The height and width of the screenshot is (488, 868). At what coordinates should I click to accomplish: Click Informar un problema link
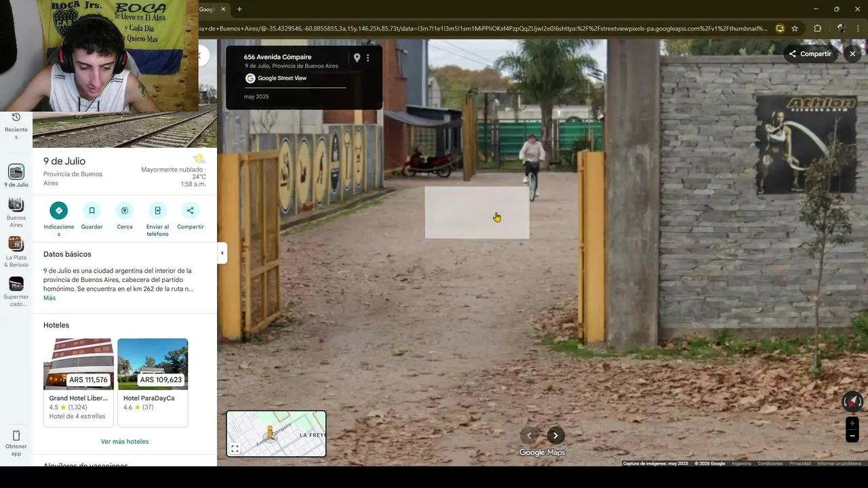(x=839, y=464)
